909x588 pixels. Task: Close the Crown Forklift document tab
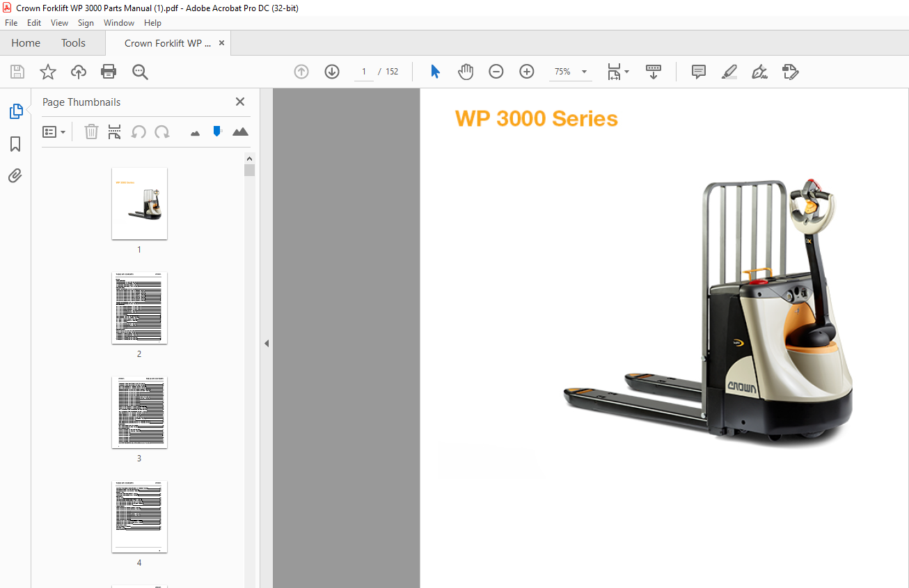click(x=221, y=43)
